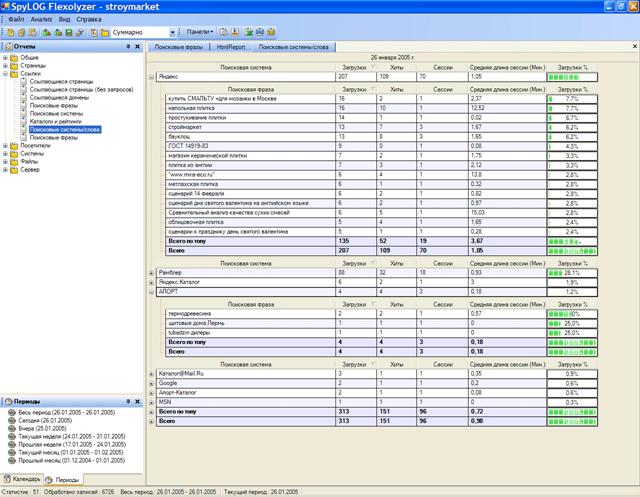Image resolution: width=640 pixels, height=497 pixels.
Task: Click the 25,0% bar in щитовые дома,Пермь row
Action: click(572, 324)
